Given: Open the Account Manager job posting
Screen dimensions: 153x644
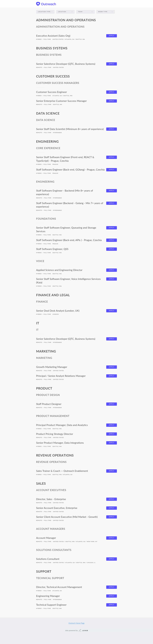Looking at the screenshot, I should [46, 538].
